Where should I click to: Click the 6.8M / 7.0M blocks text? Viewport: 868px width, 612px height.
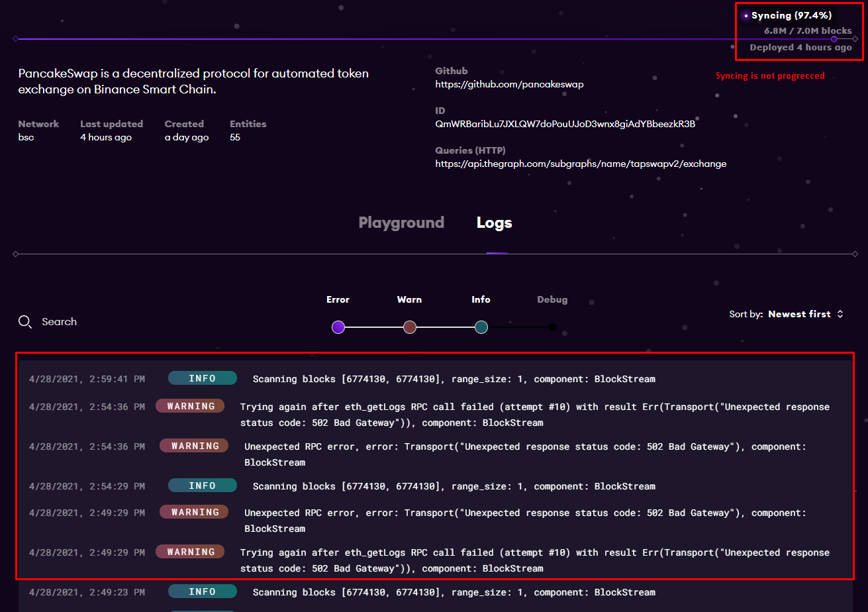[x=808, y=30]
